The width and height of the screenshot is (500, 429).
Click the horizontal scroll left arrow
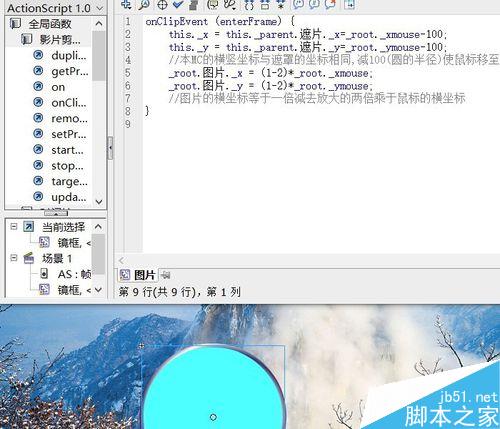121,260
